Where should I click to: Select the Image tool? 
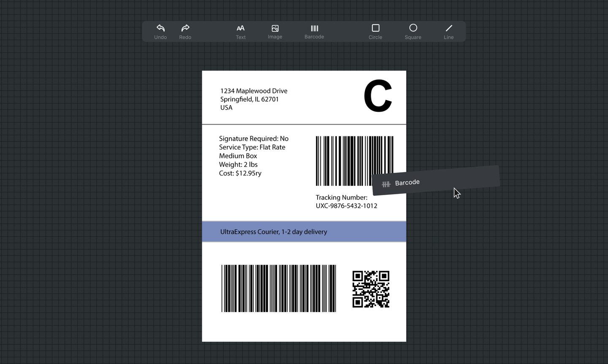(x=275, y=32)
